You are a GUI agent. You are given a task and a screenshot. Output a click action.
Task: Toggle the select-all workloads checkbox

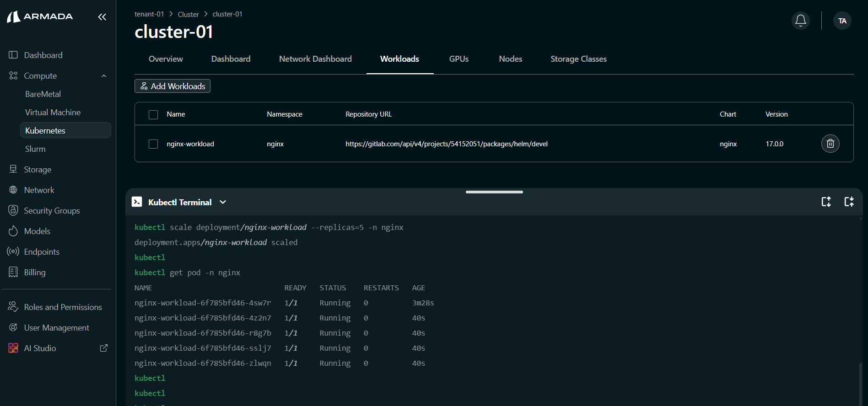(x=153, y=114)
